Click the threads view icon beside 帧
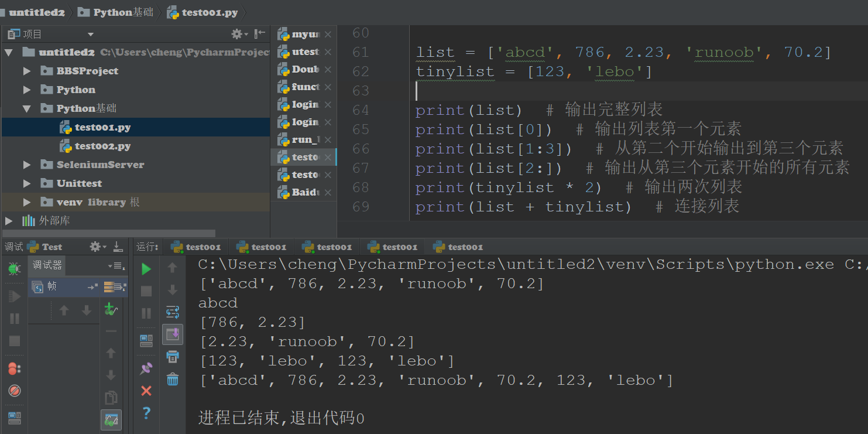868x434 pixels. pyautogui.click(x=37, y=287)
